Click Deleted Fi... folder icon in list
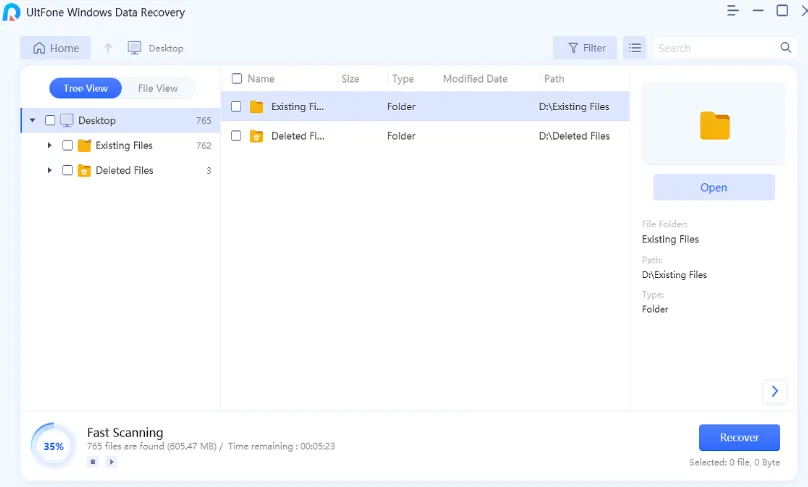 (256, 136)
